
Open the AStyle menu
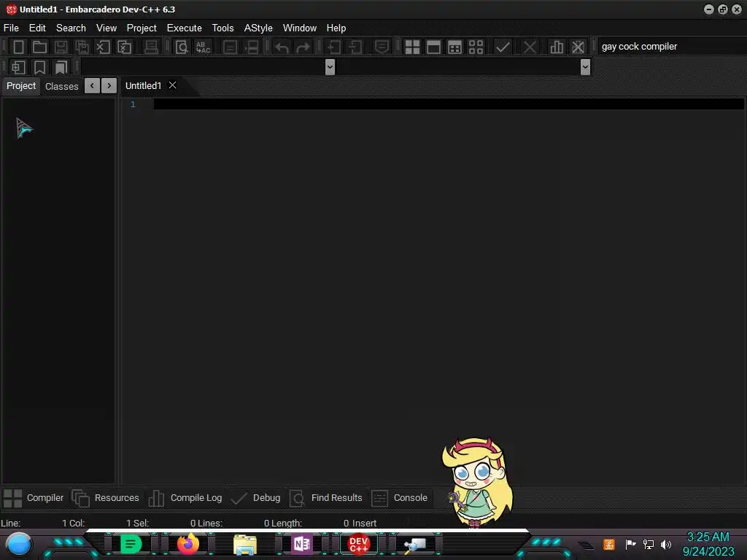(258, 28)
